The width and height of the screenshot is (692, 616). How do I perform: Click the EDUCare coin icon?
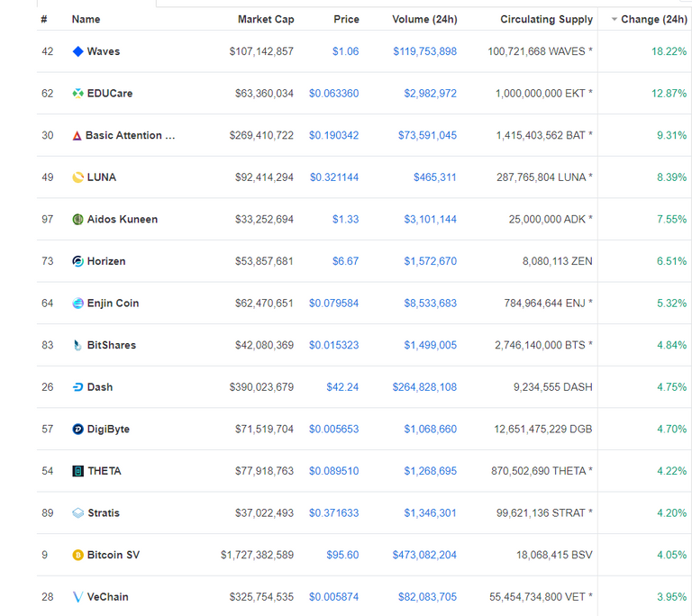(x=77, y=94)
